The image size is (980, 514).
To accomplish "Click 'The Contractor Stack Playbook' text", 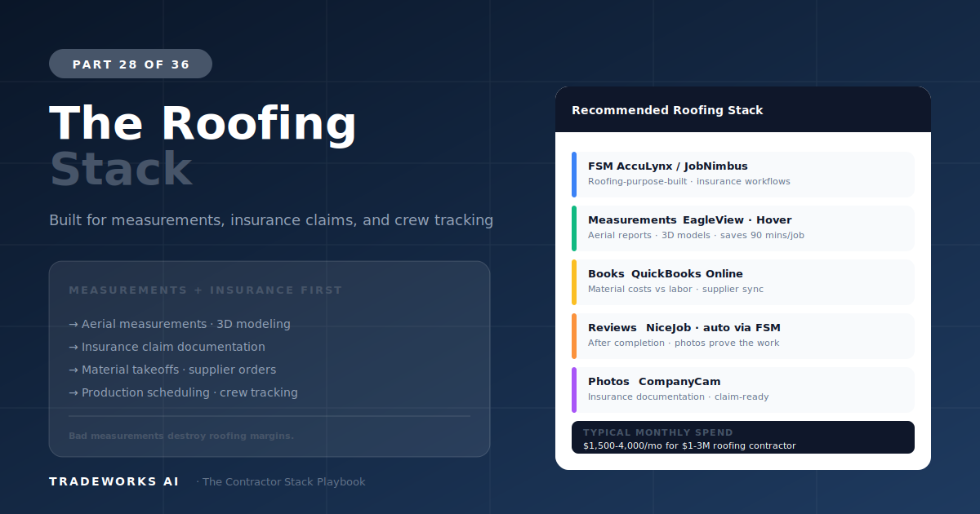I will point(283,482).
